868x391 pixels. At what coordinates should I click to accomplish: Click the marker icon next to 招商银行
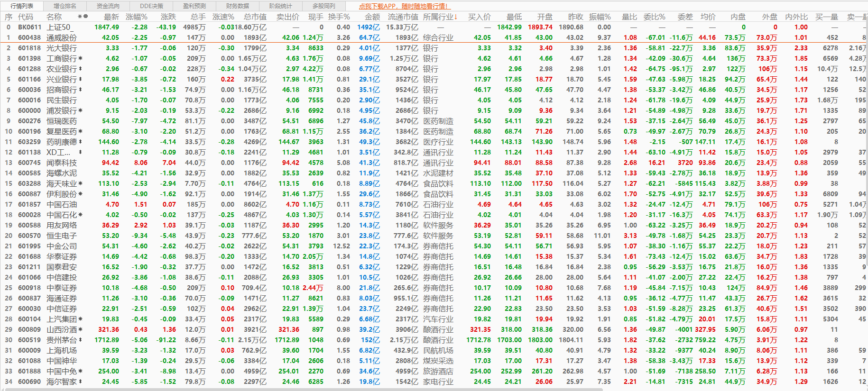pos(81,90)
